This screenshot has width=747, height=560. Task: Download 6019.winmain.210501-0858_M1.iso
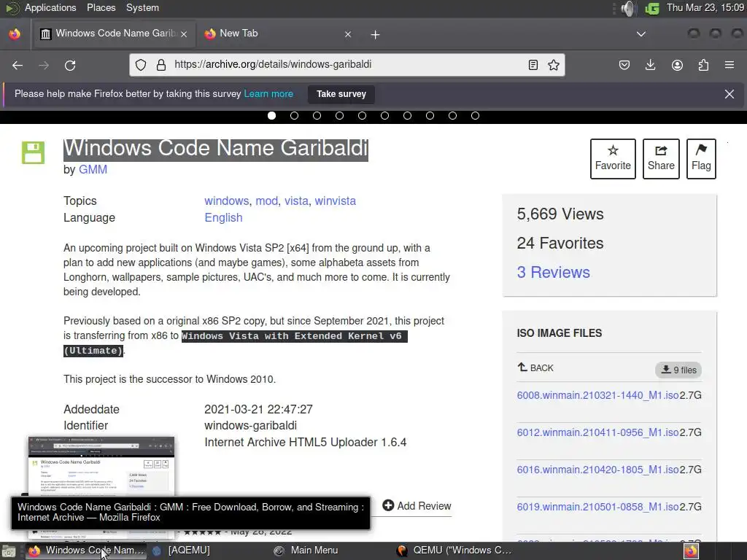[597, 507]
